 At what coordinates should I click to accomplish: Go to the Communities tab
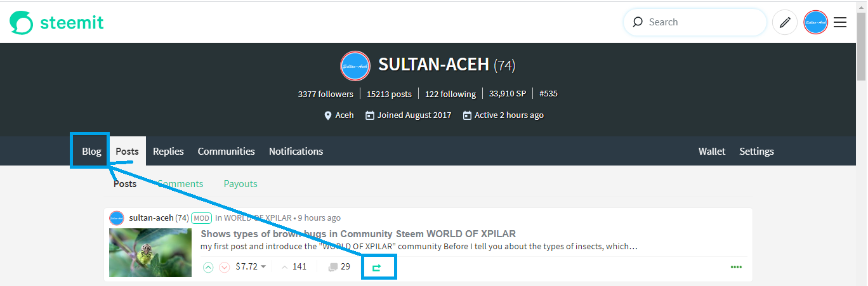(226, 151)
